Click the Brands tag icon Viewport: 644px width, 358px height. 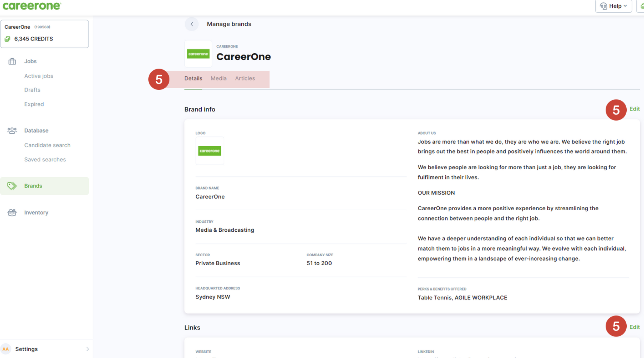(x=12, y=186)
